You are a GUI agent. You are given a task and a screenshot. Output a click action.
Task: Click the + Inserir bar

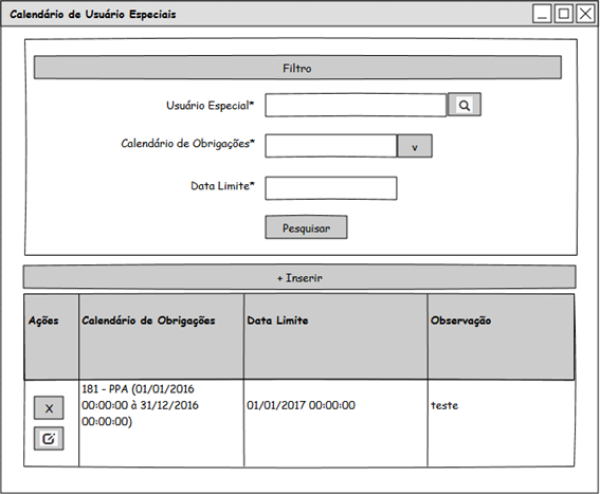300,277
